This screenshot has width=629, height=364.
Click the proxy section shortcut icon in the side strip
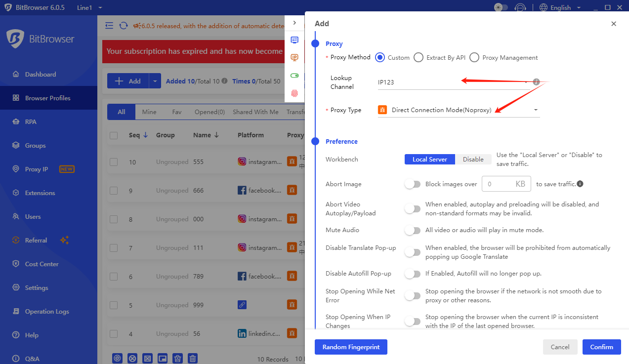click(x=294, y=40)
